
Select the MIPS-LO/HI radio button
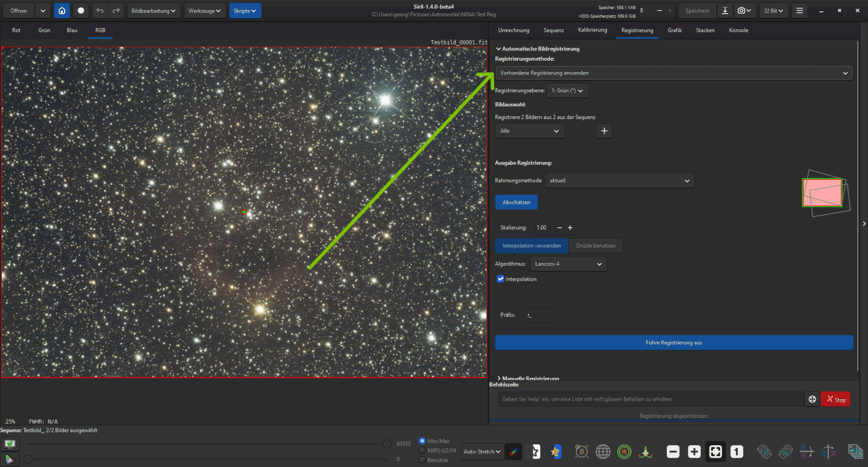click(422, 450)
